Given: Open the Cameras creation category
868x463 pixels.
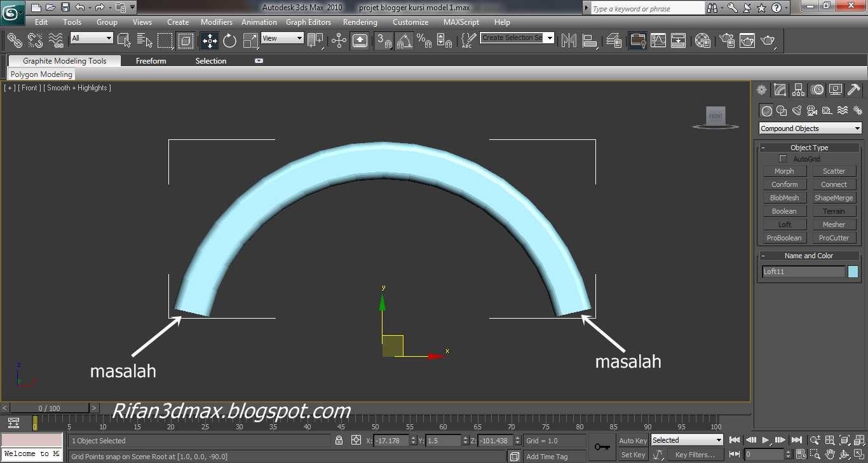Looking at the screenshot, I should [x=812, y=111].
